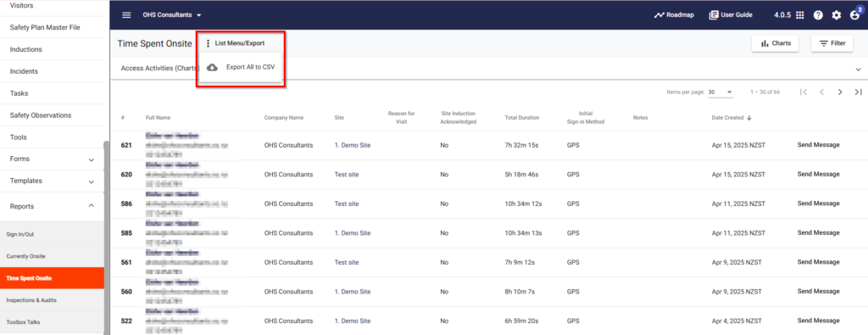Viewport: 868px width, 335px height.
Task: Open the User Guide
Action: 731,15
